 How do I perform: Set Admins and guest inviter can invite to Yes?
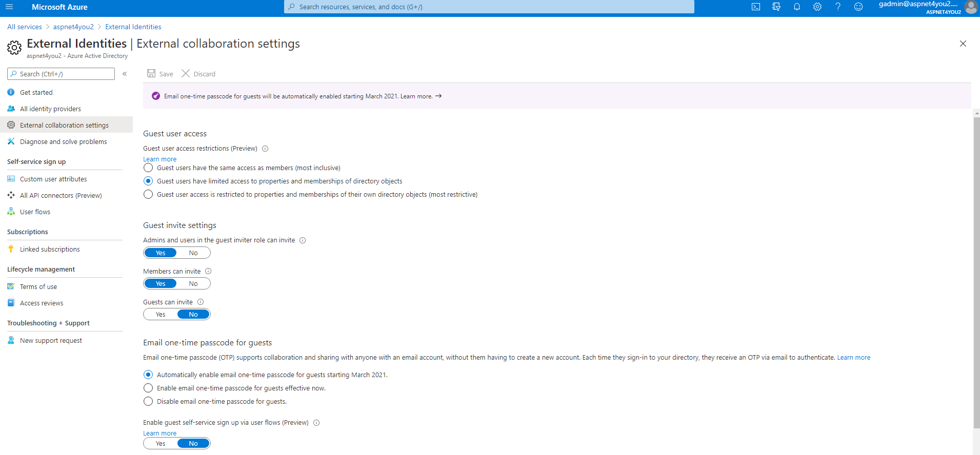[161, 253]
